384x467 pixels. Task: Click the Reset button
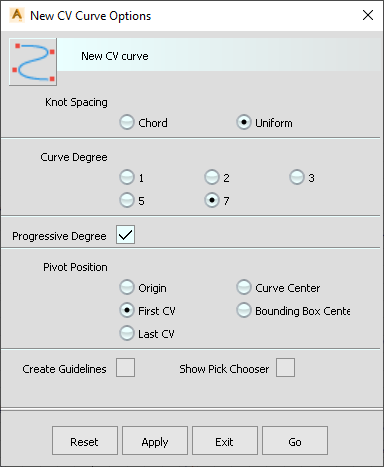(x=85, y=441)
